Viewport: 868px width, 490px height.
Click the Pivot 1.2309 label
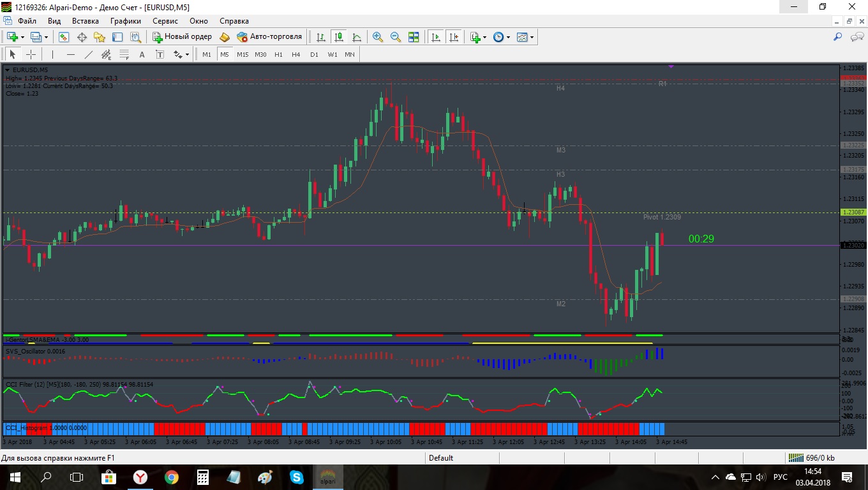pos(662,217)
